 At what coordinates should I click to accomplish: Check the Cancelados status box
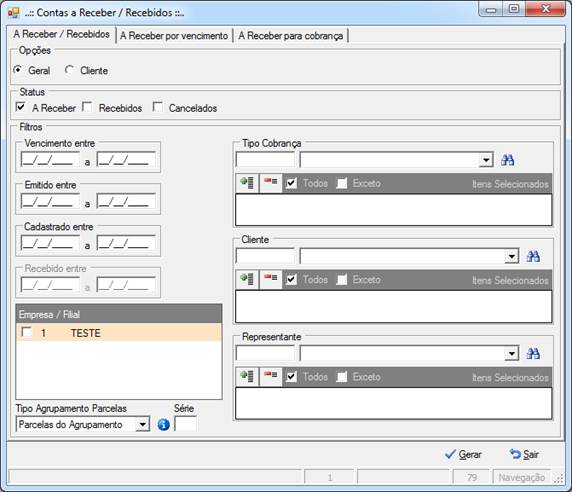tap(158, 107)
